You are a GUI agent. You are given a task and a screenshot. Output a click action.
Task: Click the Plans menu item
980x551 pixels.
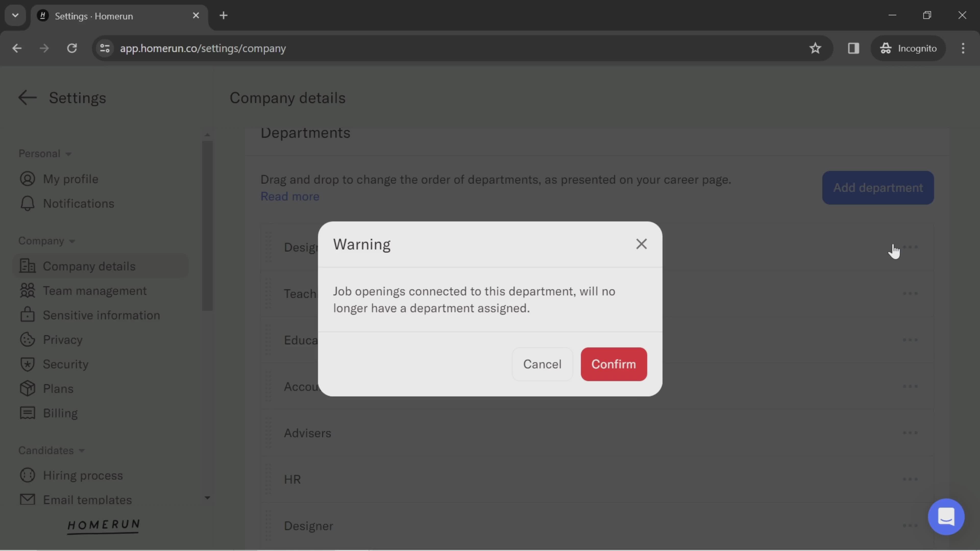tap(58, 389)
